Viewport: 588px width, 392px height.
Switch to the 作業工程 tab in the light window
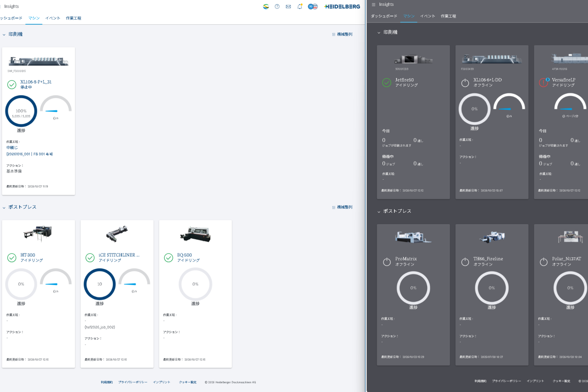pyautogui.click(x=73, y=18)
